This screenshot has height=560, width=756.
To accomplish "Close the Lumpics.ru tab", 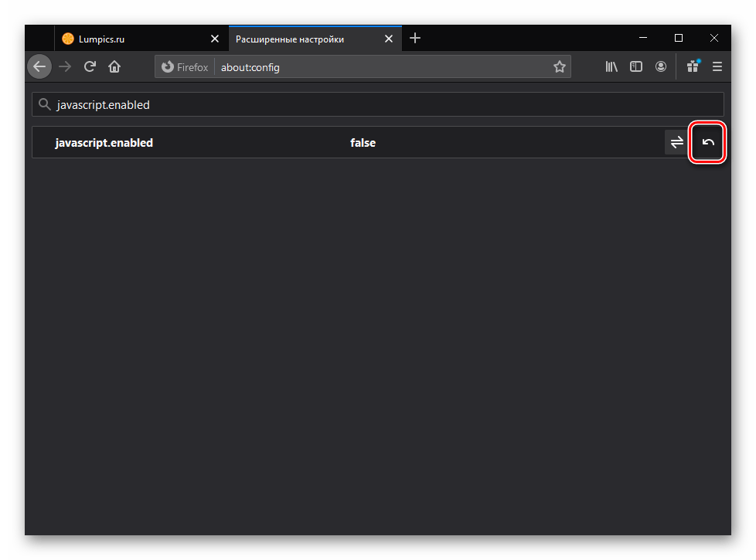I will pyautogui.click(x=215, y=39).
